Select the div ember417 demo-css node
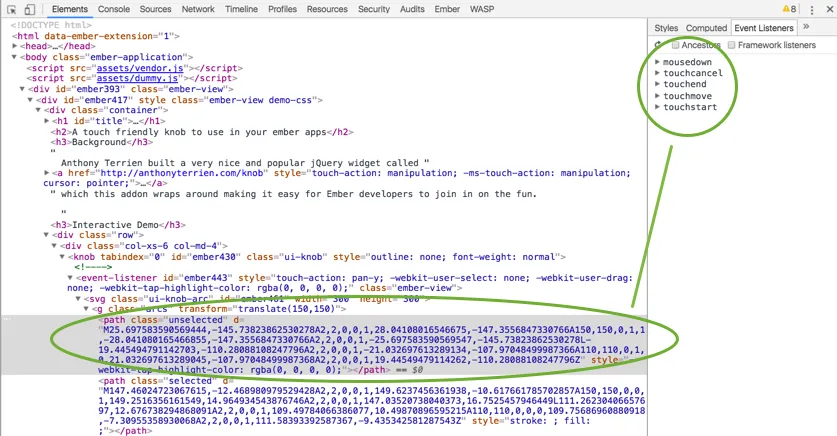The image size is (837, 436). pos(179,100)
